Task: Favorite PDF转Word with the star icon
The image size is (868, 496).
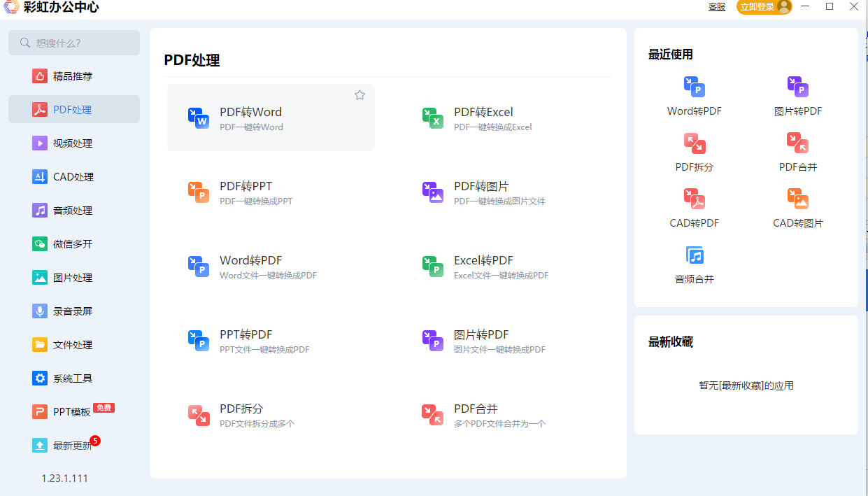Action: click(x=360, y=95)
